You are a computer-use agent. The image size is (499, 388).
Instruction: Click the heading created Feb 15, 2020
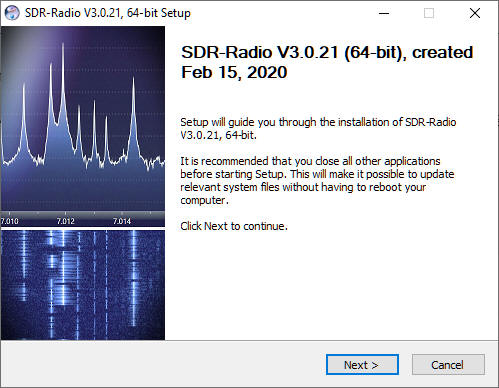[x=327, y=62]
